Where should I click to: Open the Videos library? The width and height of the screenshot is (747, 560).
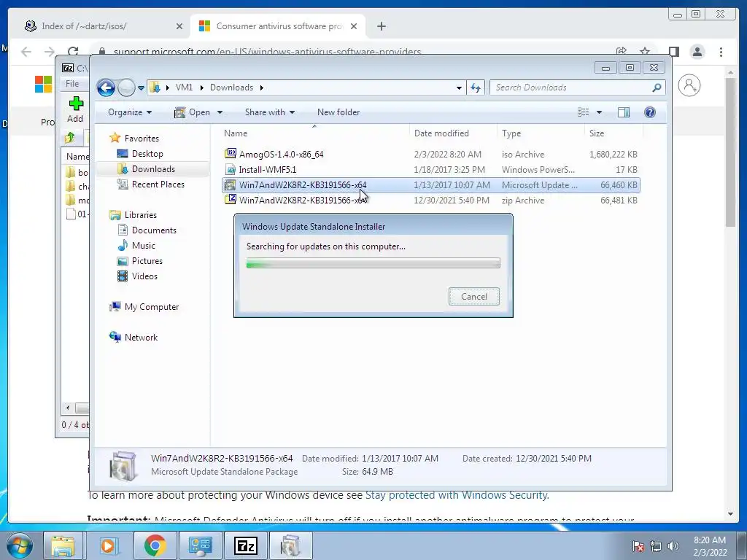pos(144,276)
